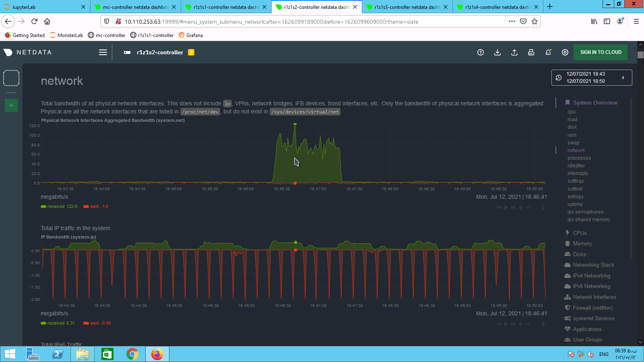
Task: Open the date time range picker
Action: 591,78
